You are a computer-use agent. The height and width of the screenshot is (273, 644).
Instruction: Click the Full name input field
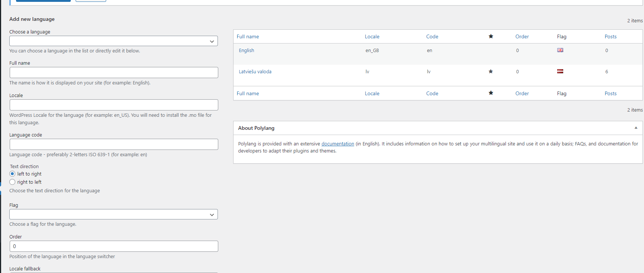114,73
